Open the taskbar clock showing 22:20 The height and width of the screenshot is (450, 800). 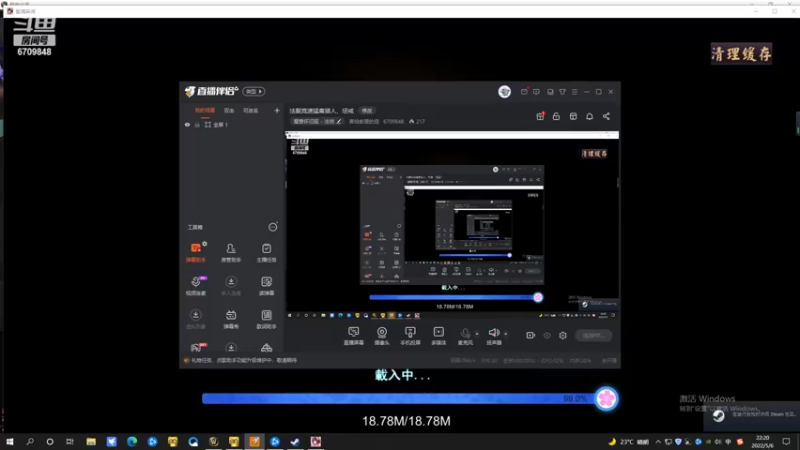click(762, 441)
